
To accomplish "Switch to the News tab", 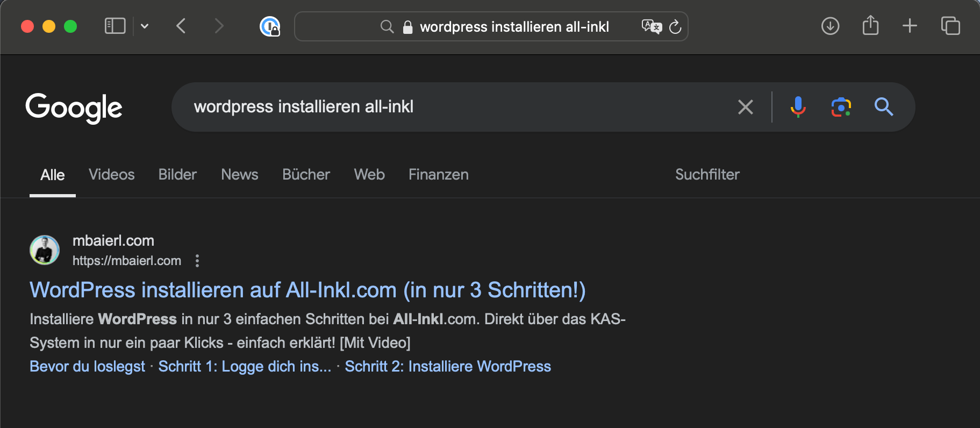I will tap(240, 175).
